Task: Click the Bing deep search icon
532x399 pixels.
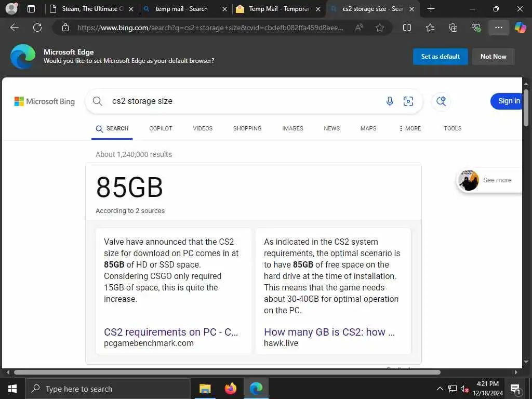Action: coord(441,101)
